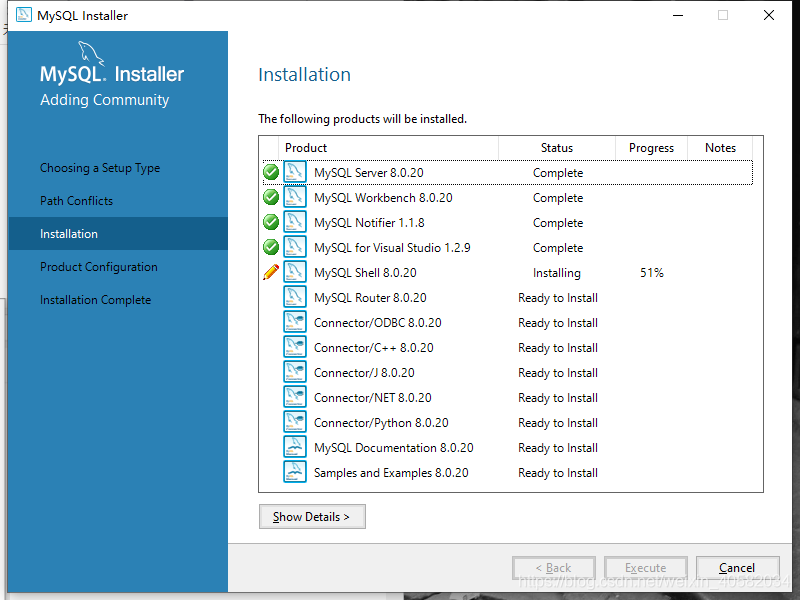Image resolution: width=800 pixels, height=600 pixels.
Task: Click the Notes column header
Action: point(720,148)
